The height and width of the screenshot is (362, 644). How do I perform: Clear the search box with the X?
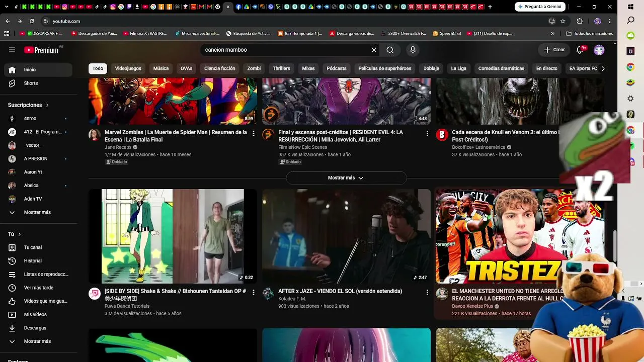(x=374, y=50)
